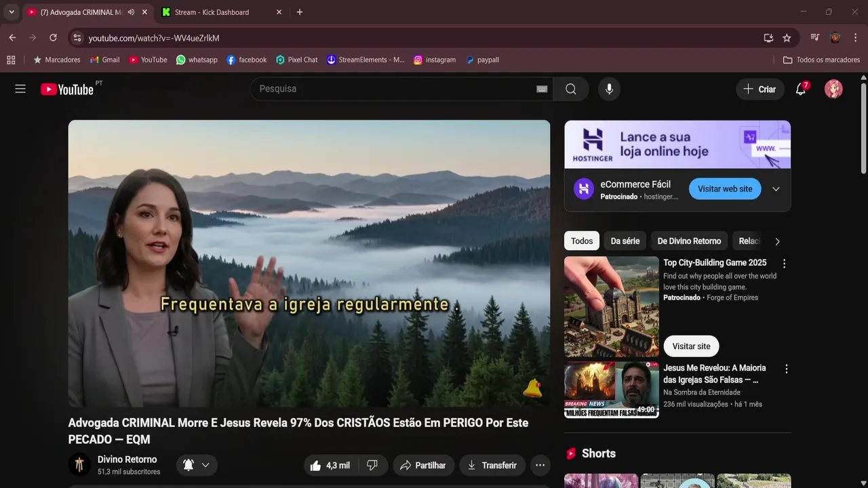Open the Divino Retorno channel name link
868x488 pixels.
pyautogui.click(x=127, y=460)
